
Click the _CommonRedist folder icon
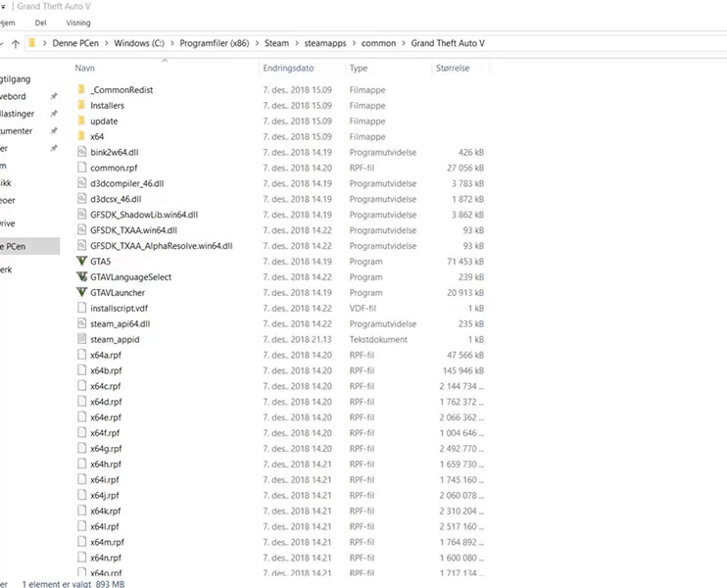click(x=81, y=89)
